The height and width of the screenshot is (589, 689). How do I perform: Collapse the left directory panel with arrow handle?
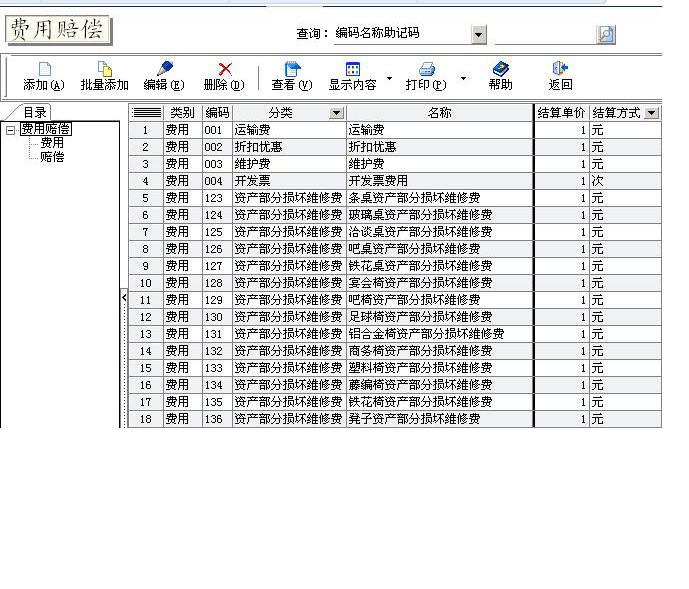pyautogui.click(x=124, y=298)
